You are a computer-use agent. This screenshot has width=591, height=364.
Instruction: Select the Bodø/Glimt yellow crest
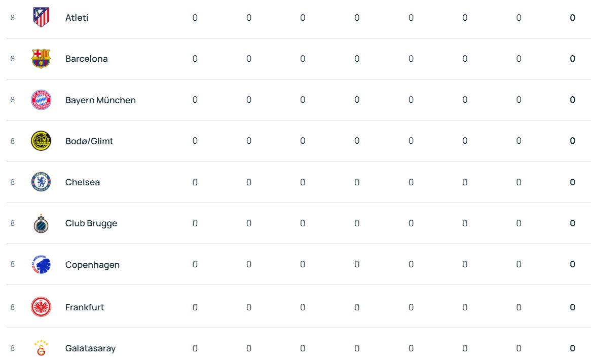coord(41,141)
